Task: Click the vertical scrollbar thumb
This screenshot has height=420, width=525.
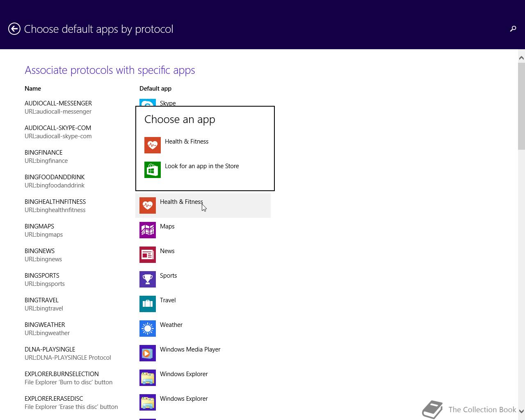Action: (x=521, y=107)
